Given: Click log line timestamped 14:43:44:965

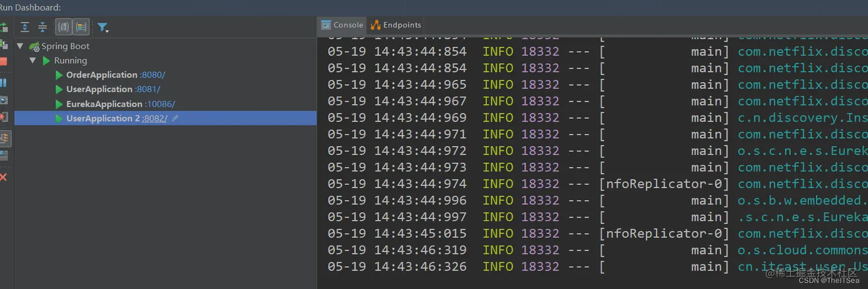Looking at the screenshot, I should coord(598,84).
